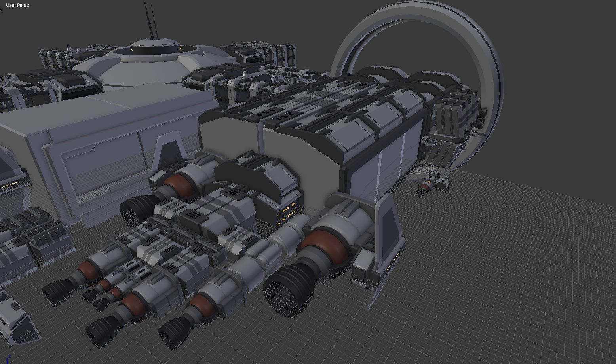Click the User Persp view label
This screenshot has width=616, height=364.
click(x=17, y=5)
